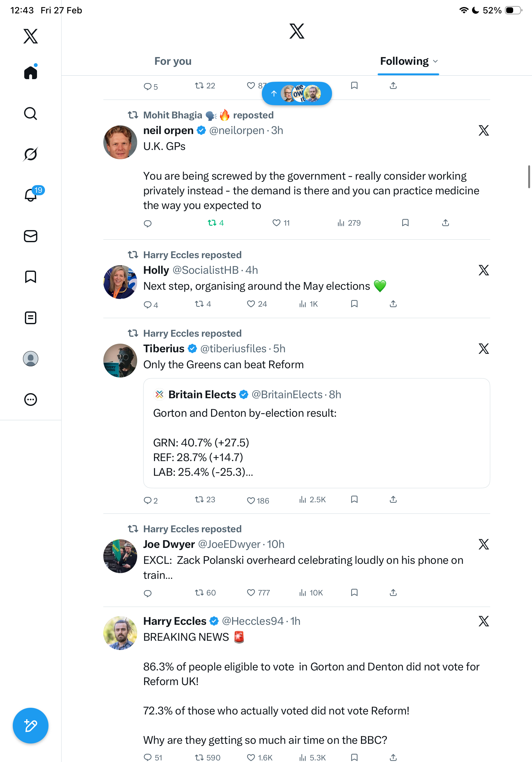This screenshot has height=762, width=532.
Task: Switch to the For you tab
Action: (173, 61)
